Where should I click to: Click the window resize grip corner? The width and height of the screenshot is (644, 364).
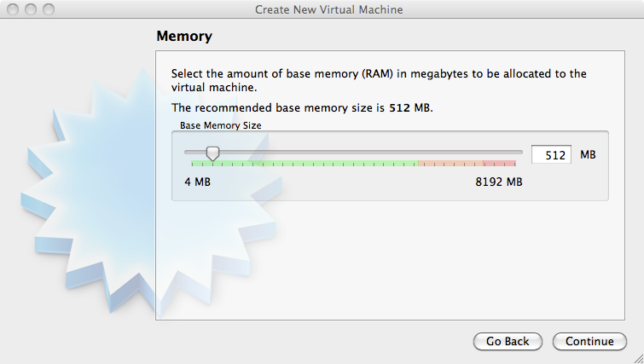click(x=639, y=359)
